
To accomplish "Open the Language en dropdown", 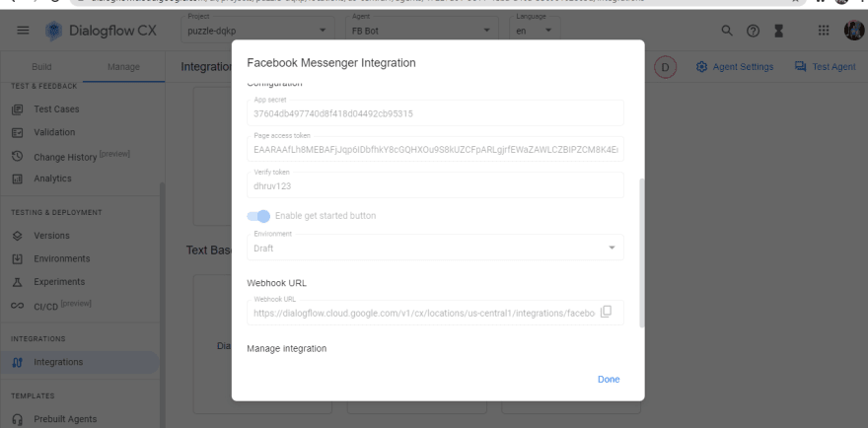I will 535,30.
